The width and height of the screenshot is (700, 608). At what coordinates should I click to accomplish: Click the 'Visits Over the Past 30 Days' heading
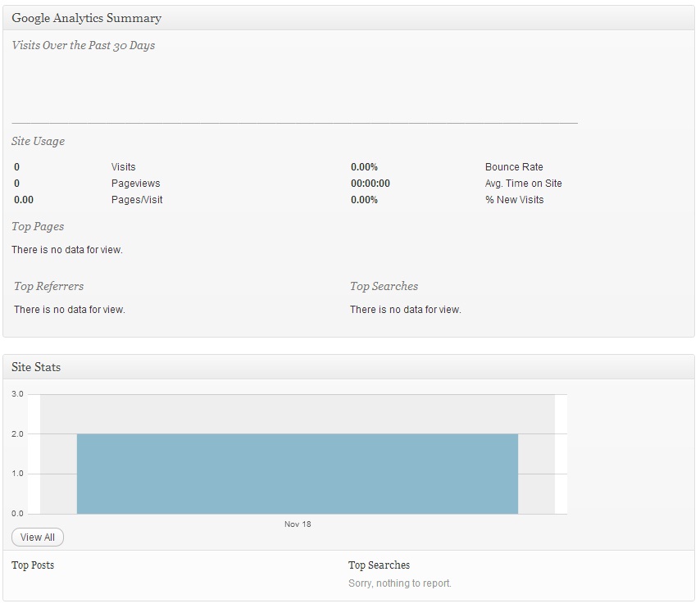(x=83, y=46)
